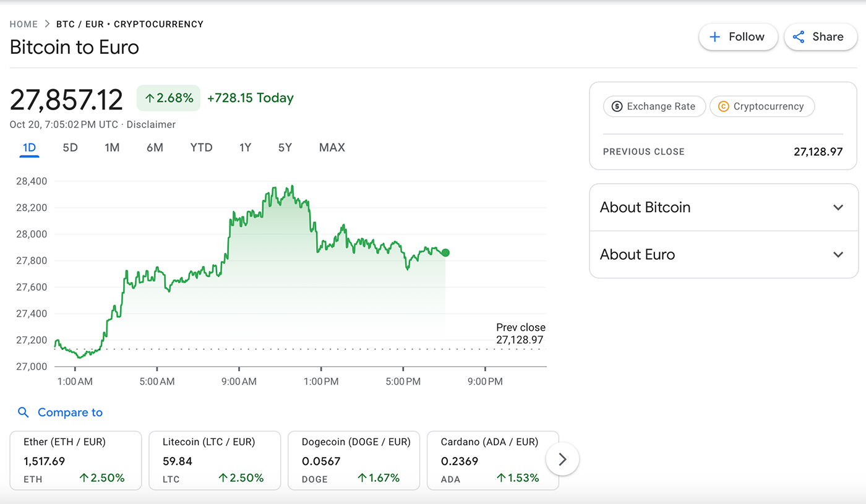Click the 28,400 y-axis label
The image size is (866, 504).
coord(32,181)
